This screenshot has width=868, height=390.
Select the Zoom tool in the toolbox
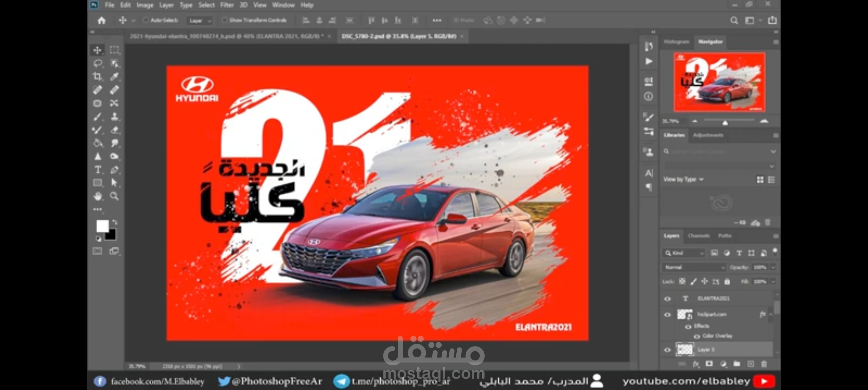click(x=114, y=196)
